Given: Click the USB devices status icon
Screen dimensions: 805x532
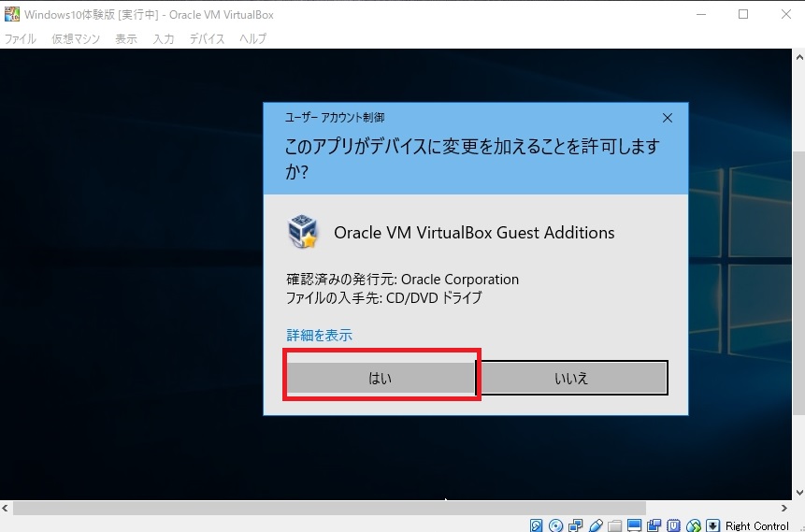Looking at the screenshot, I should tap(596, 525).
